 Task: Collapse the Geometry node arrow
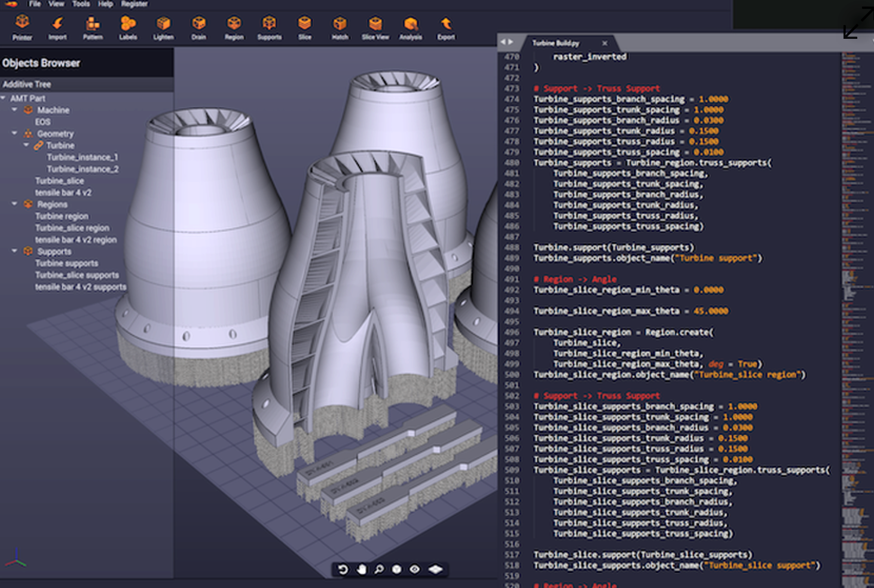coord(14,133)
